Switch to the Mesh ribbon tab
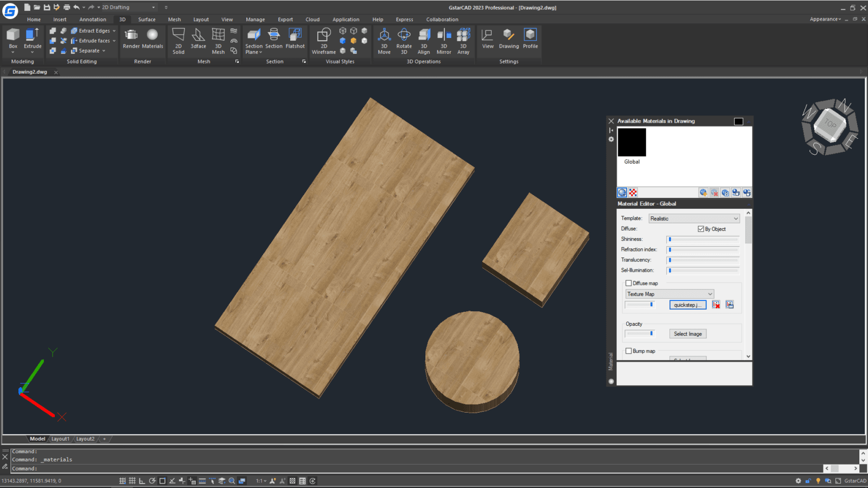Viewport: 868px width, 488px height. click(x=174, y=19)
